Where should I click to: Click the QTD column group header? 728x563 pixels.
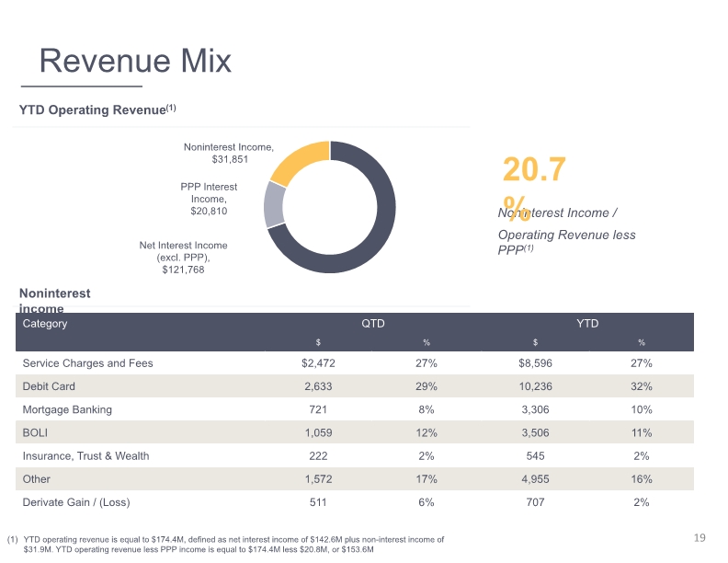[x=373, y=323]
